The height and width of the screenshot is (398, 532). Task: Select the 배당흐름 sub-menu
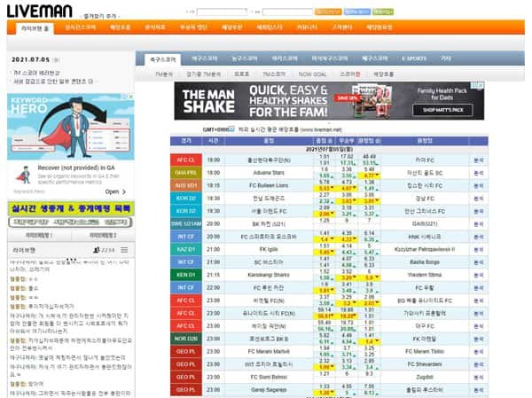pos(384,74)
